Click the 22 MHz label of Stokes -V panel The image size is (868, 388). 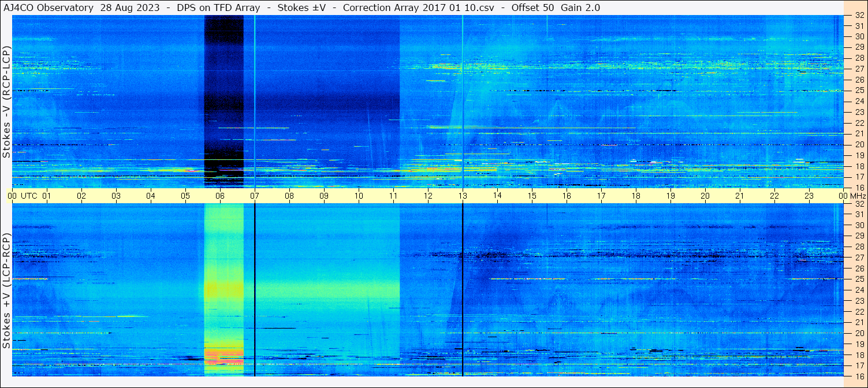point(859,123)
